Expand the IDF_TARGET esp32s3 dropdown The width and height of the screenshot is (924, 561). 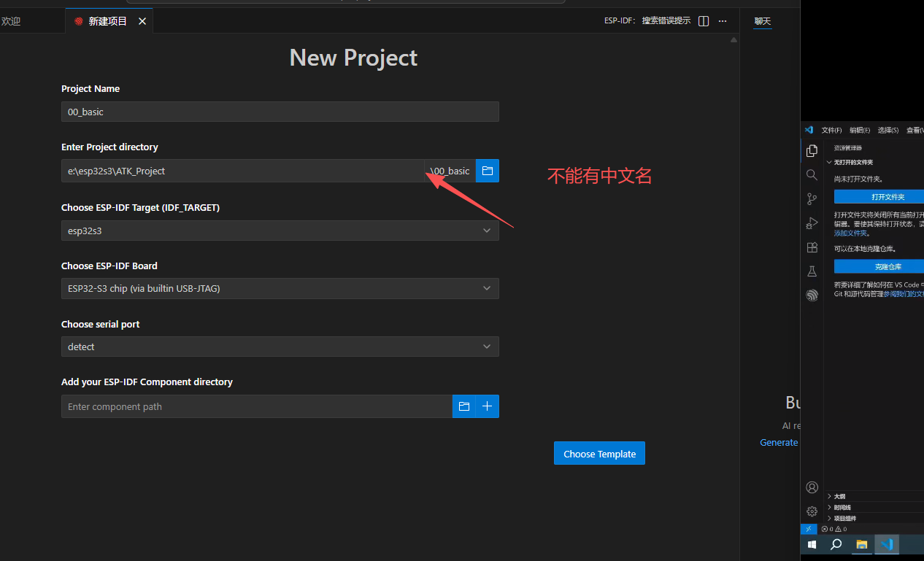280,231
